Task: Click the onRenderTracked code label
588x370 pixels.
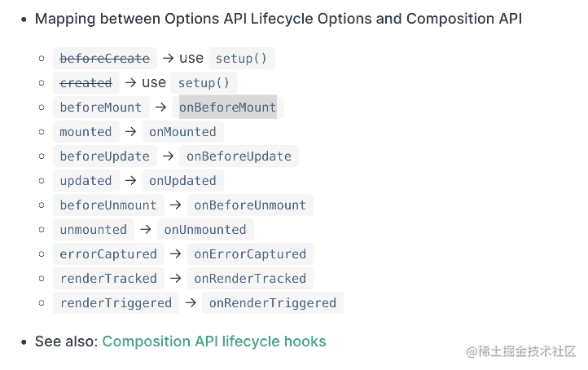Action: click(x=250, y=279)
